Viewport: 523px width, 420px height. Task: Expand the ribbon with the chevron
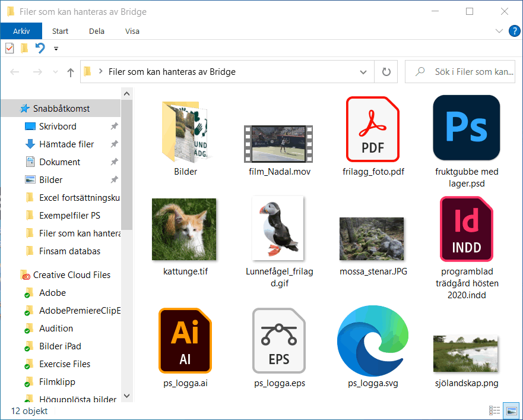tap(499, 31)
